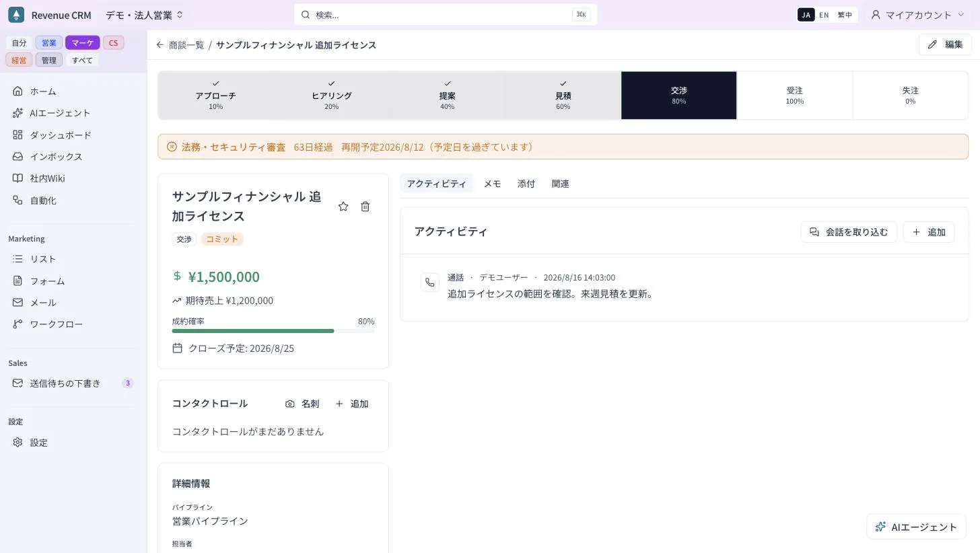Click the 設定 gear icon
Image resolution: width=980 pixels, height=553 pixels.
coord(17,442)
